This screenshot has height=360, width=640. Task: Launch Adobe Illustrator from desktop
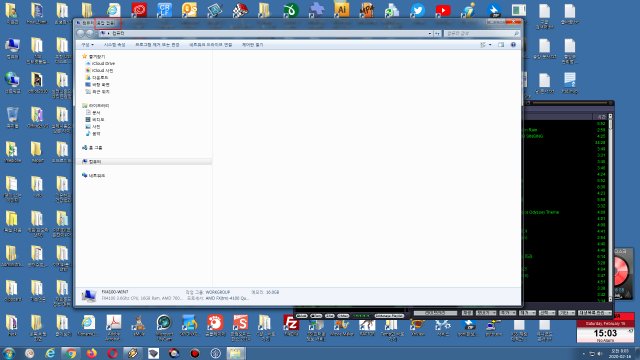tap(342, 10)
